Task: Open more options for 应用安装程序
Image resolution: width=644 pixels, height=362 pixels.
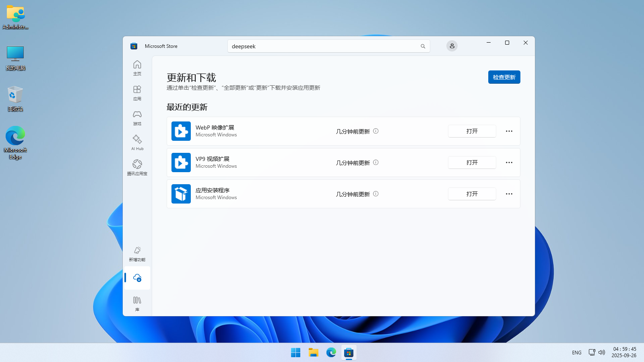Action: 509,194
